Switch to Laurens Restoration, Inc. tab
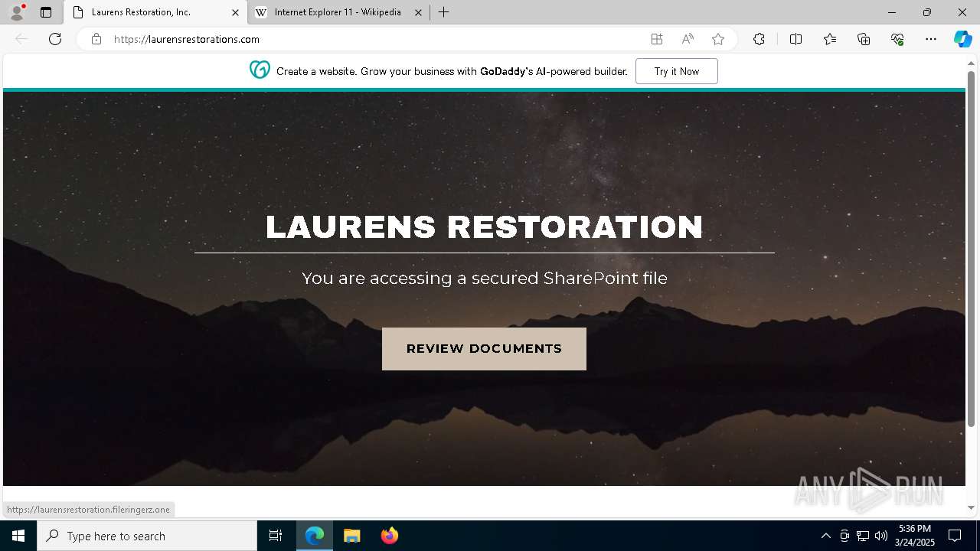This screenshot has height=551, width=980. click(155, 12)
